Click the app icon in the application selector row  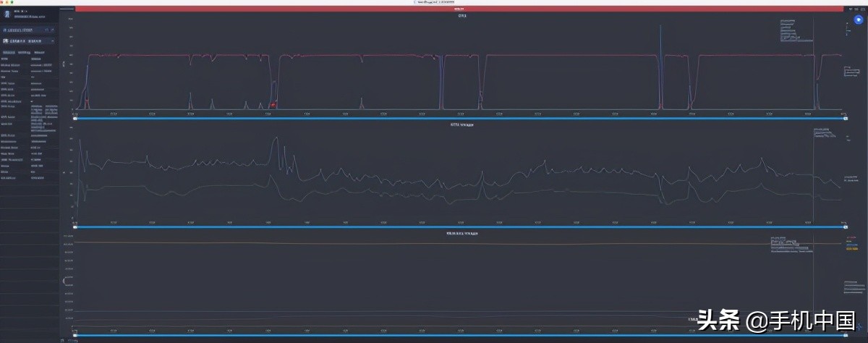pyautogui.click(x=7, y=41)
